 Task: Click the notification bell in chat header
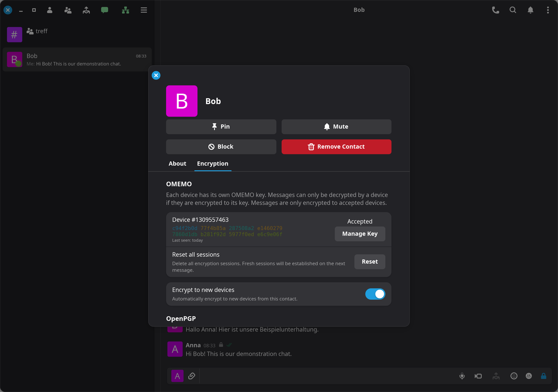pos(531,10)
